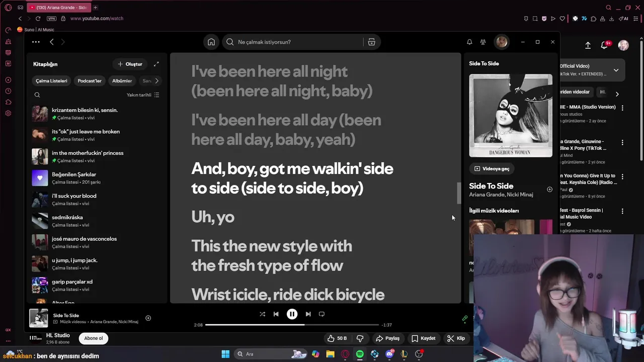This screenshot has width=644, height=362.
Task: Add current song to liked in player bar
Action: coord(148,318)
